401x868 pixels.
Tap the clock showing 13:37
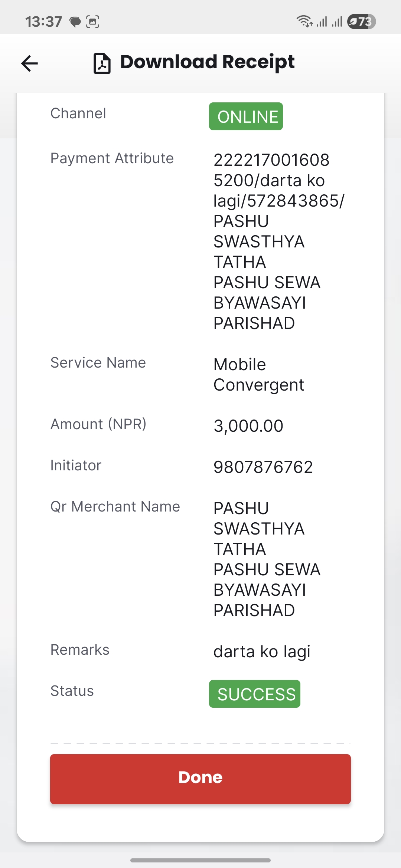[x=43, y=22]
